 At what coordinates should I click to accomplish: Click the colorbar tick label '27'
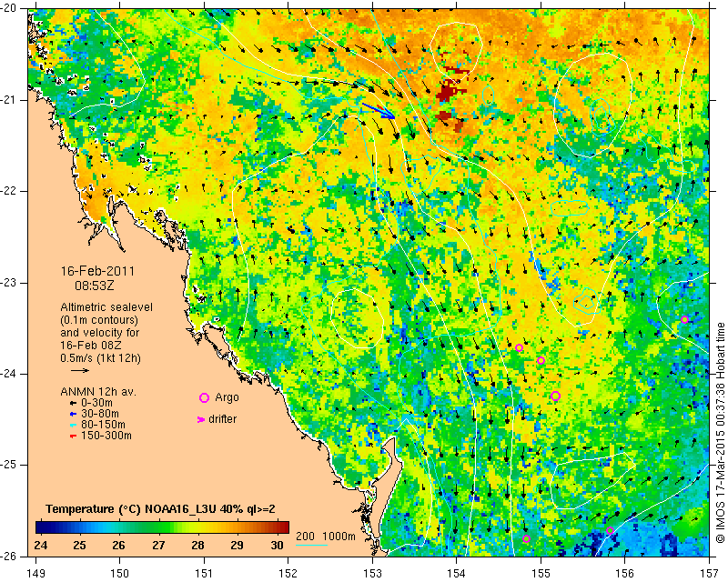158,546
